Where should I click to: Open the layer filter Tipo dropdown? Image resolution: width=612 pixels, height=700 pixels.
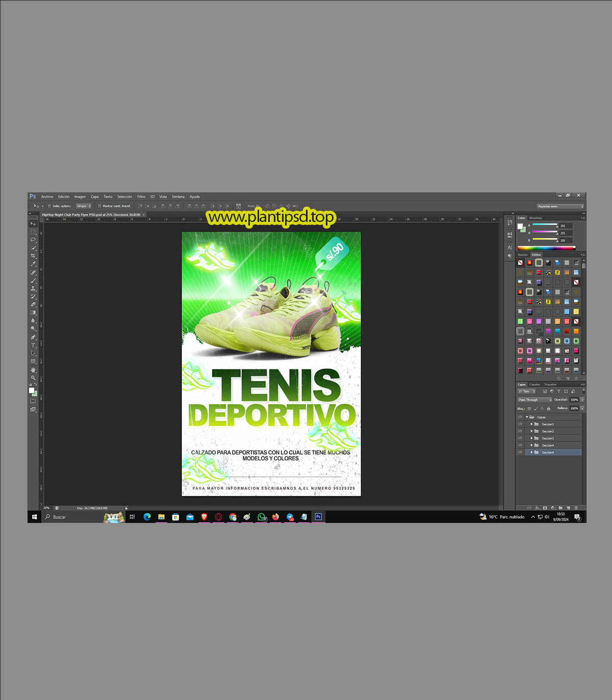coord(527,391)
